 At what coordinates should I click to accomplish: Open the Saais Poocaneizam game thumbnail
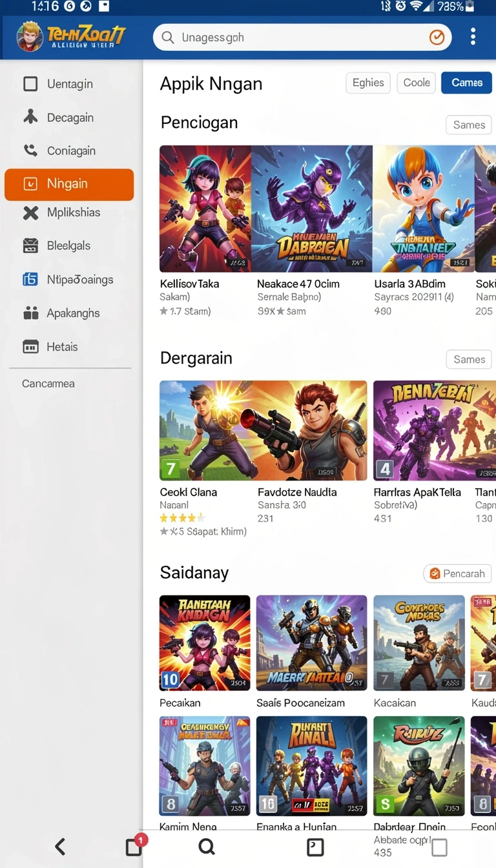(x=312, y=643)
